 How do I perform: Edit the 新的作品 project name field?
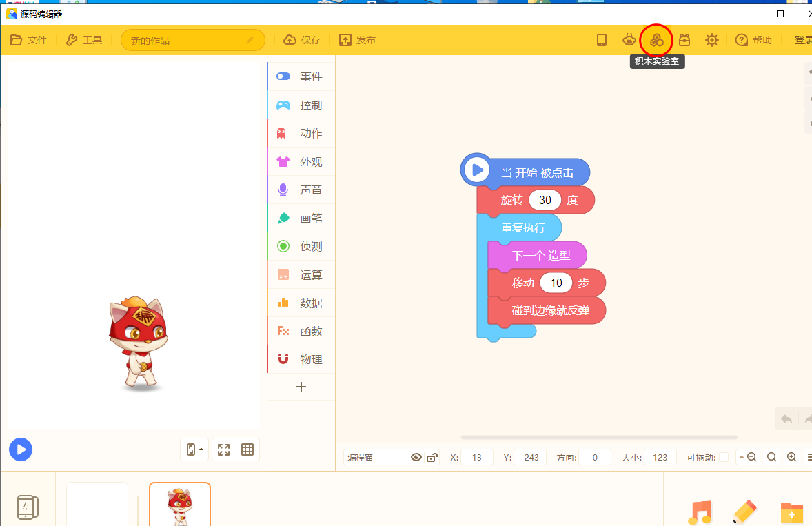coord(192,41)
